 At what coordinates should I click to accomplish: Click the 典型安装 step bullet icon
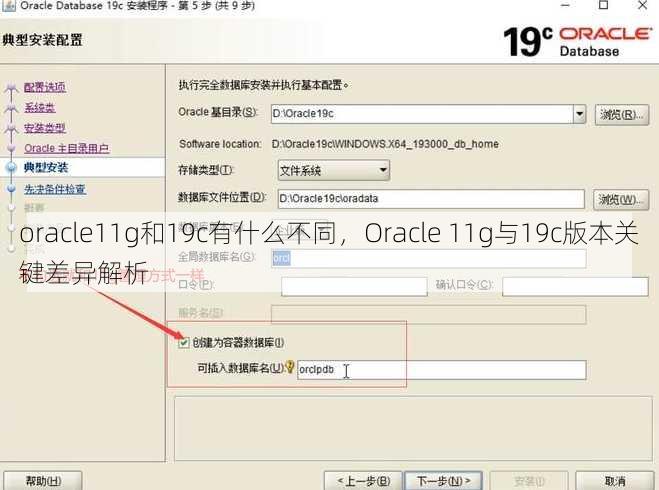coord(11,168)
